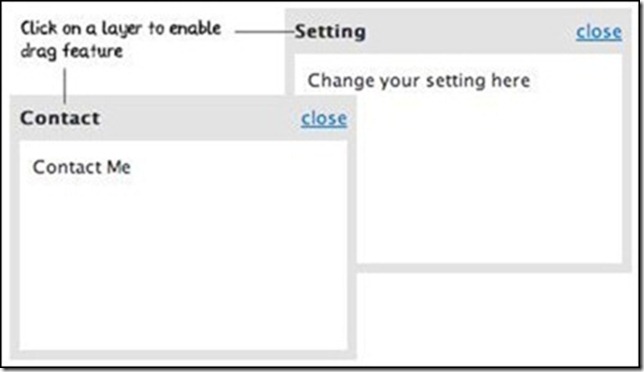The width and height of the screenshot is (644, 372).
Task: Click the bottom gray border of Setting panel
Action: [494, 268]
